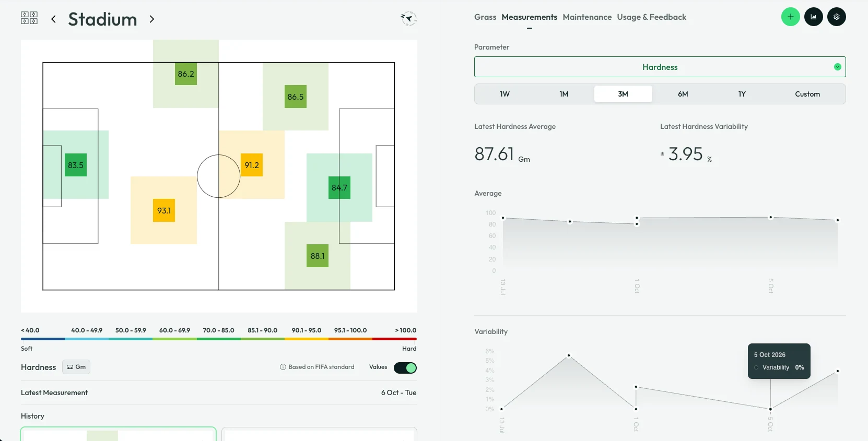Image resolution: width=868 pixels, height=441 pixels.
Task: Click the 84.7 zone value
Action: (339, 188)
